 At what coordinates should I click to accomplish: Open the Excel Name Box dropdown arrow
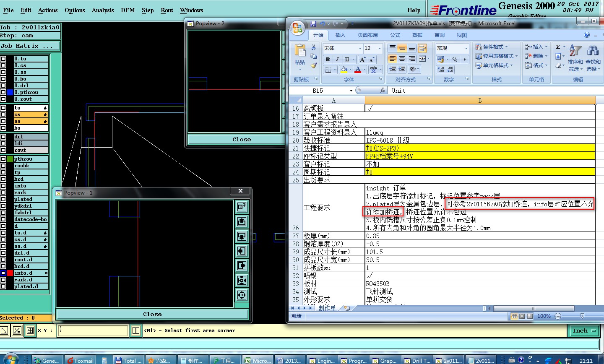(x=351, y=91)
